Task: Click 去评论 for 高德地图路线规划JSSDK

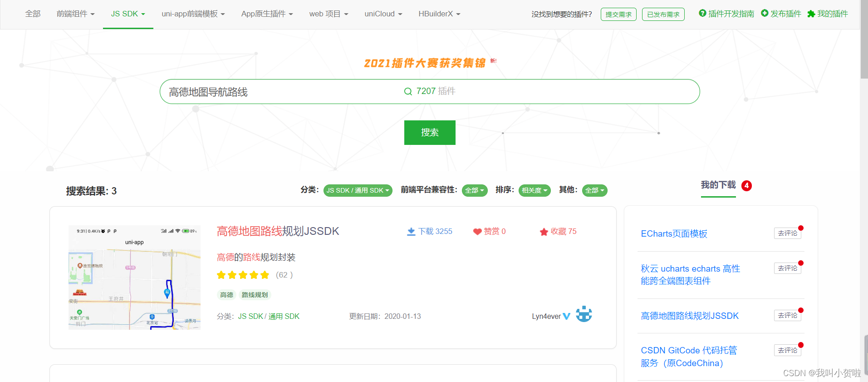Action: [788, 315]
